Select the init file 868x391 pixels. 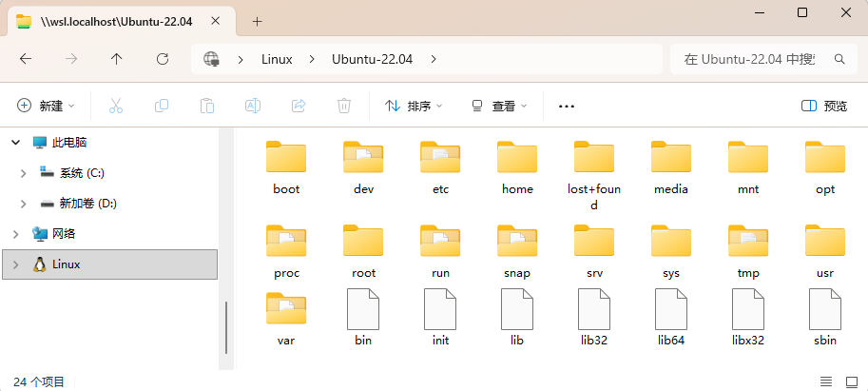tap(440, 318)
